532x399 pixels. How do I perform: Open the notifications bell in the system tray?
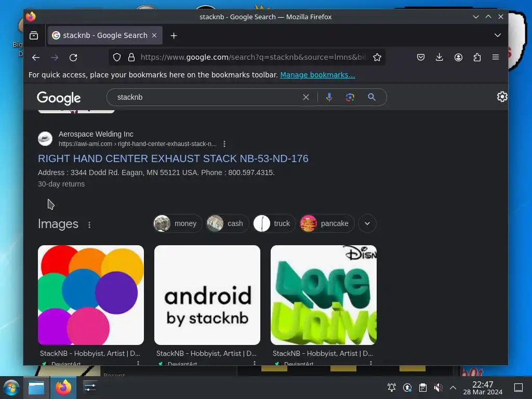[392, 388]
